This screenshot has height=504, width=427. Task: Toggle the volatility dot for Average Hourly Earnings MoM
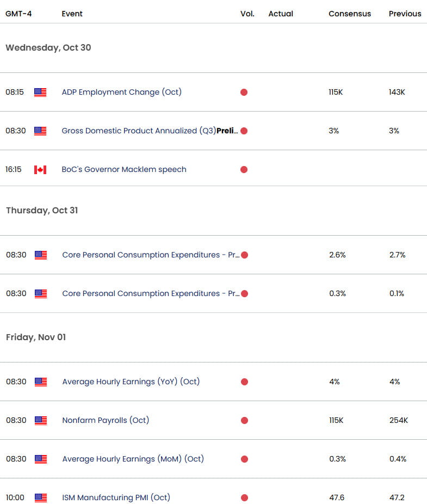click(x=244, y=459)
